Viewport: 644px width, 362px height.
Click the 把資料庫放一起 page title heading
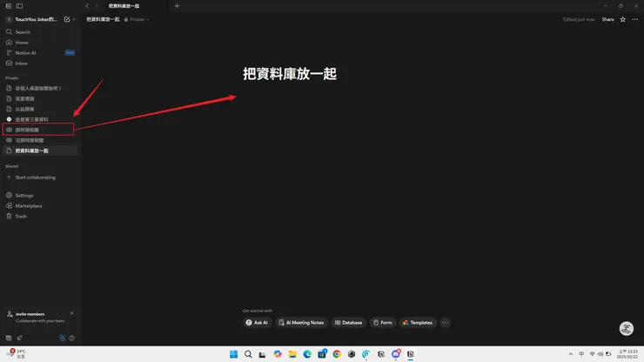point(290,74)
